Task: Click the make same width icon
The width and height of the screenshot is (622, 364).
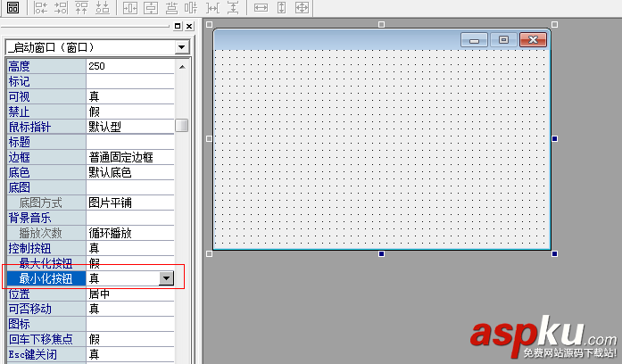Action: pos(261,7)
